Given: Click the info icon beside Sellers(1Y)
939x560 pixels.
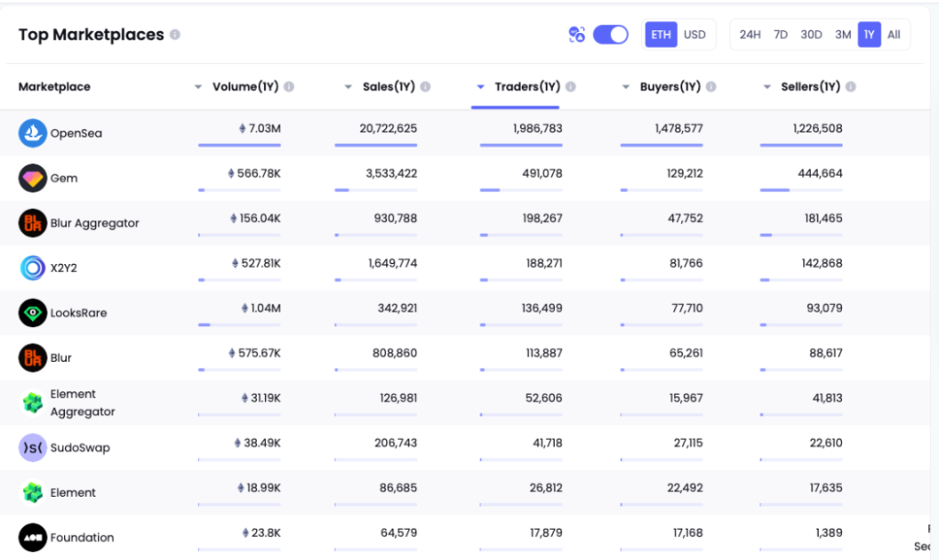Looking at the screenshot, I should [850, 87].
